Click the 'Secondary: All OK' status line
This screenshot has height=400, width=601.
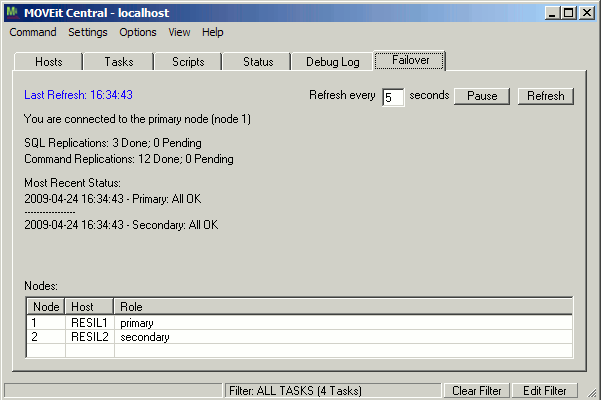tap(121, 225)
